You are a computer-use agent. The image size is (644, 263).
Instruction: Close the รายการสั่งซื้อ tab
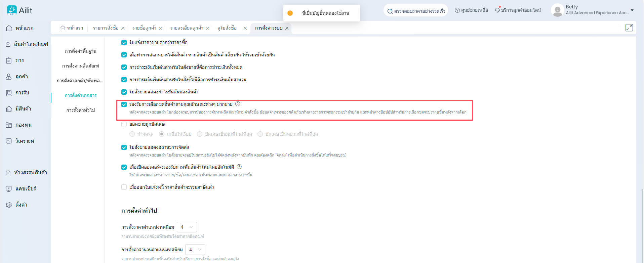(123, 28)
